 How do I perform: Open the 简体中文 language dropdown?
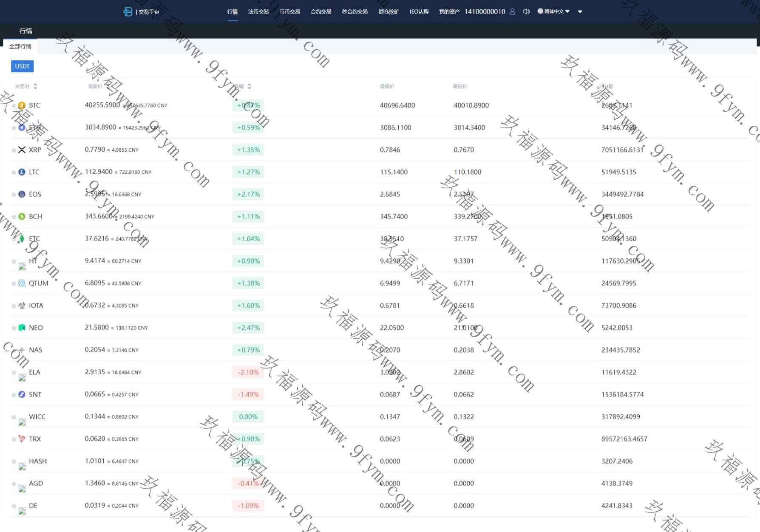(x=553, y=11)
